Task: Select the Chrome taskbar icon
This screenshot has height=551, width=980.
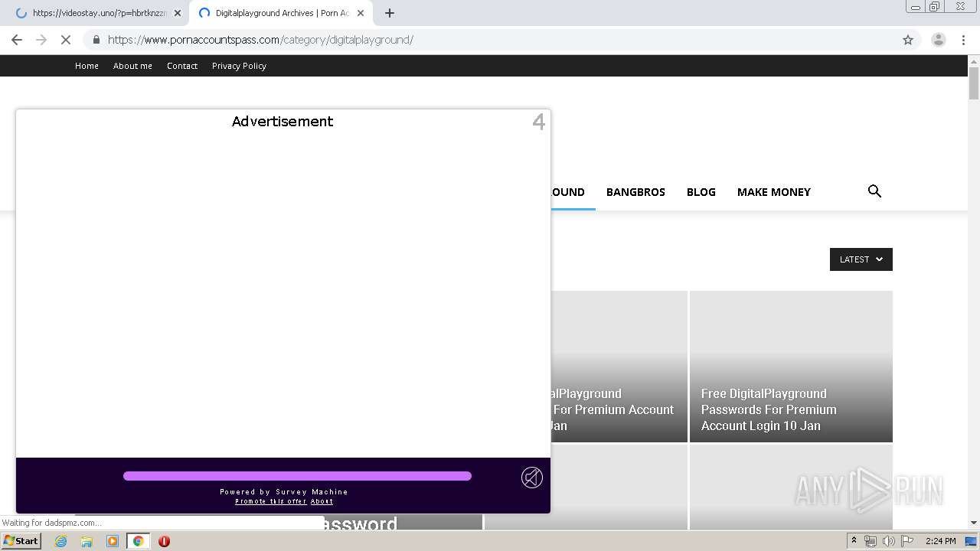Action: 138,541
